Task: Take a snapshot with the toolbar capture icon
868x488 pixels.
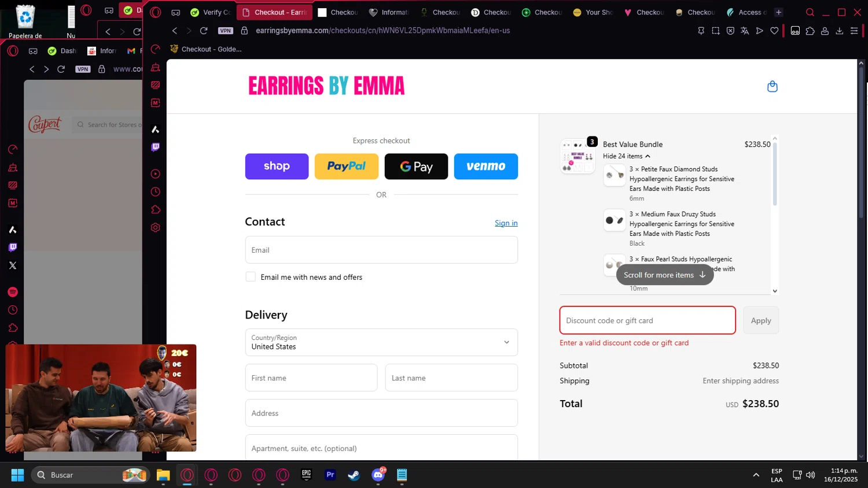Action: pos(716,31)
